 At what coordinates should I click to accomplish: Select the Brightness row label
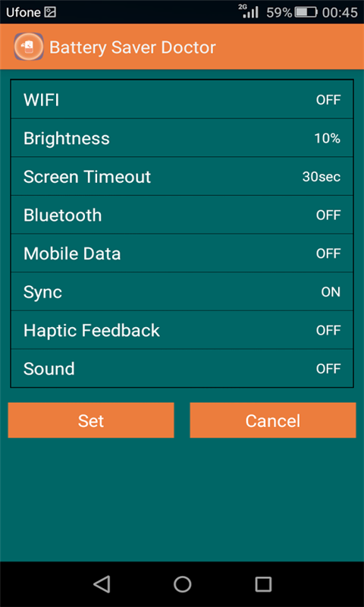tap(67, 139)
